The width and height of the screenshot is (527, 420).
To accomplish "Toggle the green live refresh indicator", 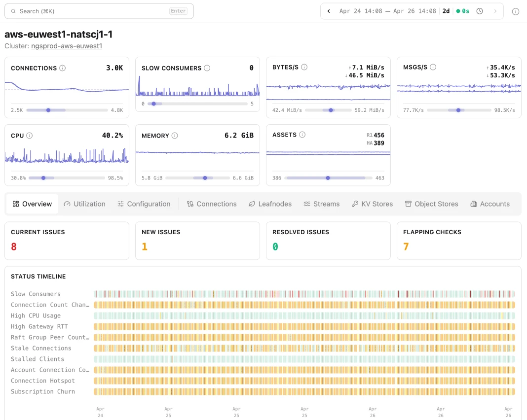I will (x=463, y=11).
